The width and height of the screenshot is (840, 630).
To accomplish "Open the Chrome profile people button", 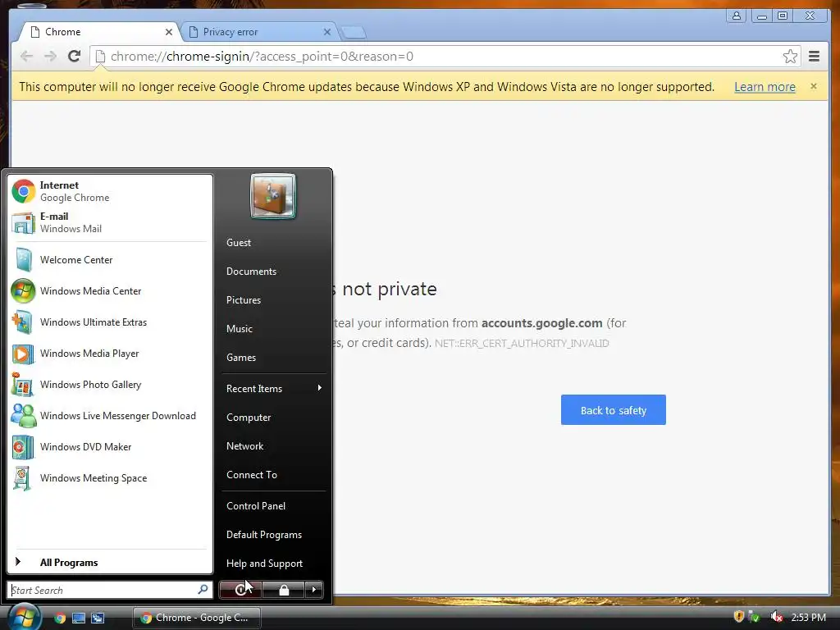I will point(737,16).
